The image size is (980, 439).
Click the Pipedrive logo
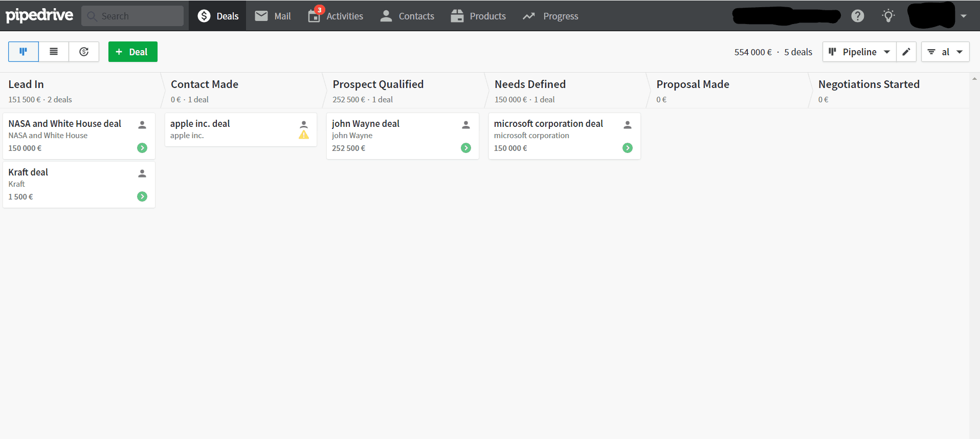click(39, 15)
